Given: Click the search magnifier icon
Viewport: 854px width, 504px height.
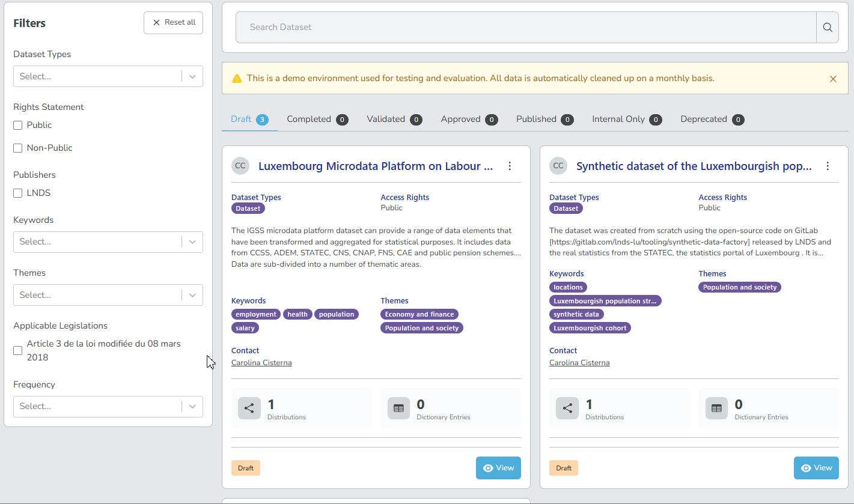Looking at the screenshot, I should (x=828, y=27).
